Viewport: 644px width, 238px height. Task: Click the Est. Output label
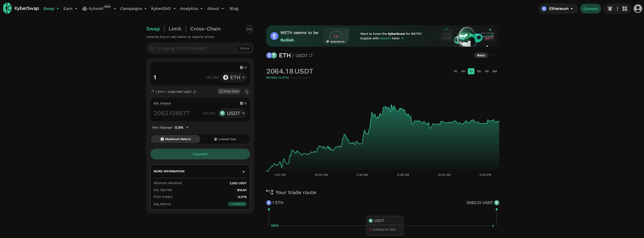(162, 103)
